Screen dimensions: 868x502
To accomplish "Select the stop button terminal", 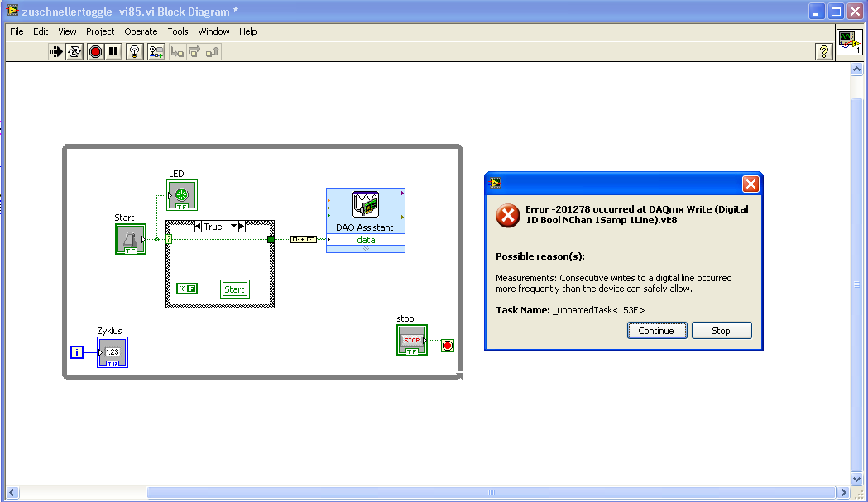I will tap(412, 340).
